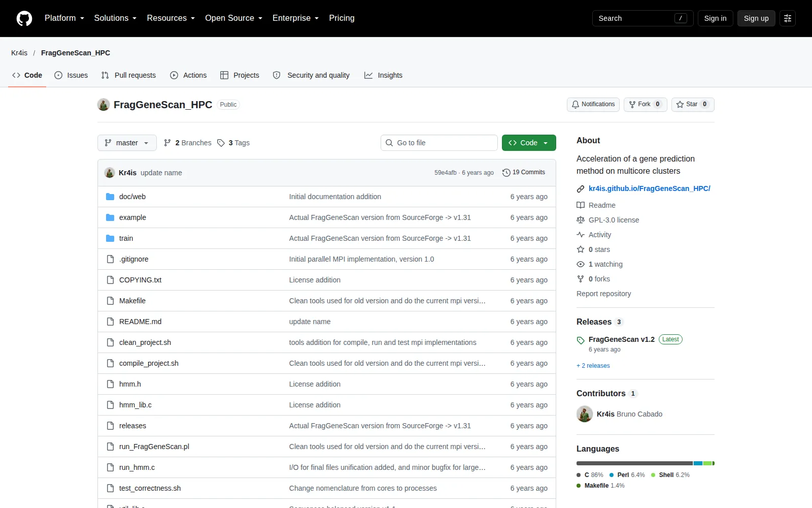This screenshot has height=508, width=812.
Task: Open the Insights tab
Action: pos(383,75)
